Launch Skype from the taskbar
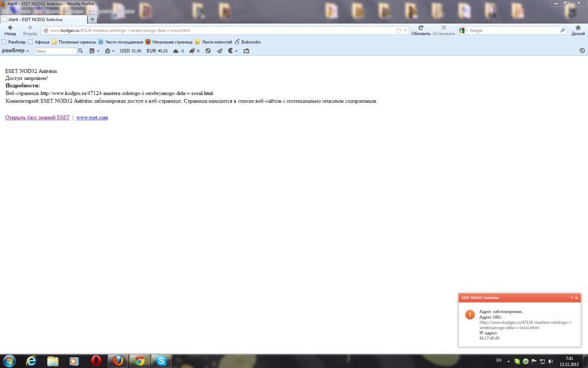This screenshot has width=588, height=368. click(161, 361)
